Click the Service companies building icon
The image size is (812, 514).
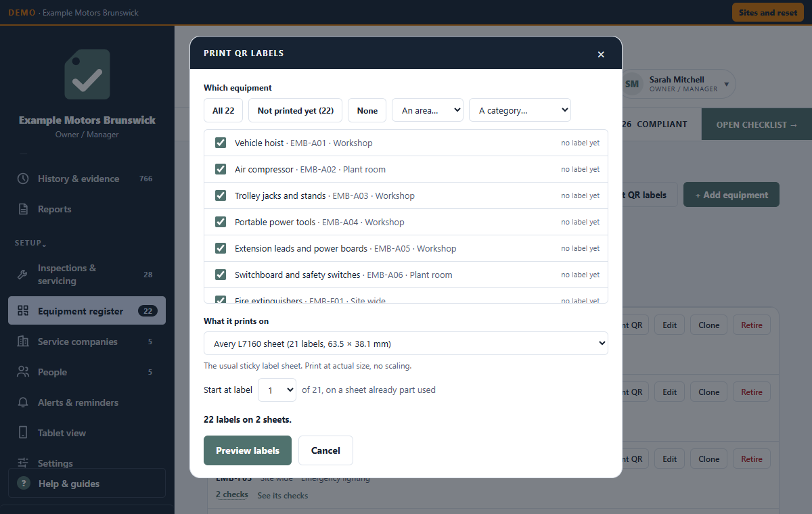(23, 342)
